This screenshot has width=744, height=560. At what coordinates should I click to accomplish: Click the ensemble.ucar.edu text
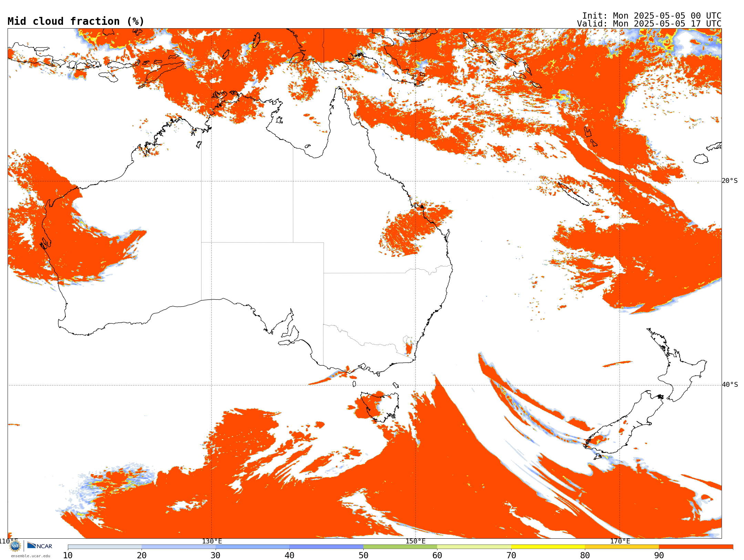pyautogui.click(x=31, y=556)
